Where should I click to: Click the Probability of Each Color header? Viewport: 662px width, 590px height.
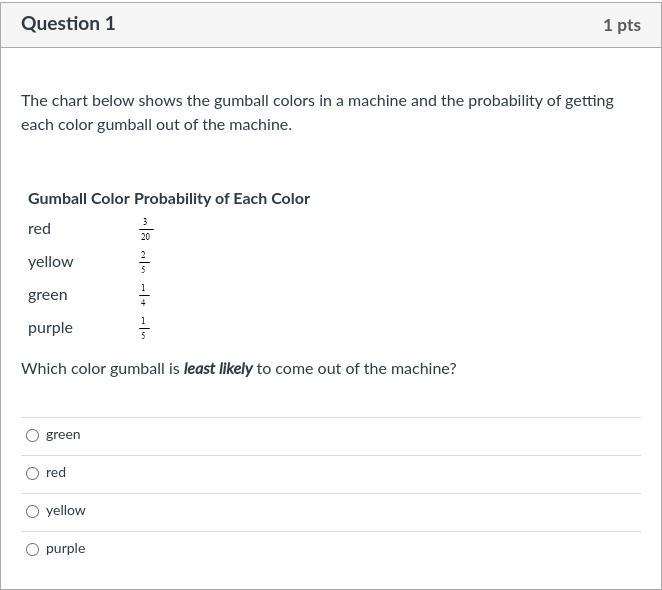222,199
